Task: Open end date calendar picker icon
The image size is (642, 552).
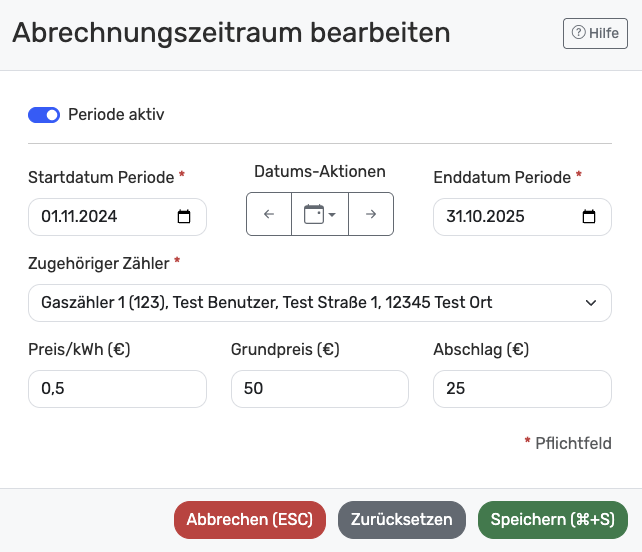Action: click(x=589, y=217)
